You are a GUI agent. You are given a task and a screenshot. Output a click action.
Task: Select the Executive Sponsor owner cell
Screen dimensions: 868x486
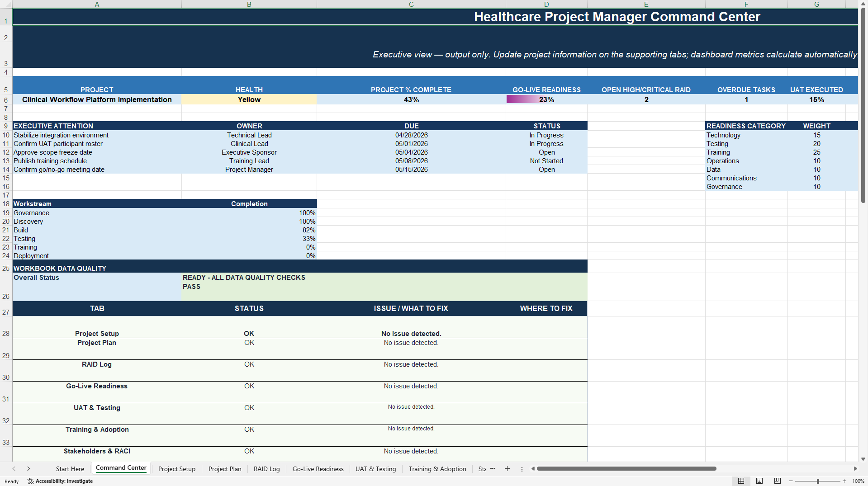pos(249,152)
